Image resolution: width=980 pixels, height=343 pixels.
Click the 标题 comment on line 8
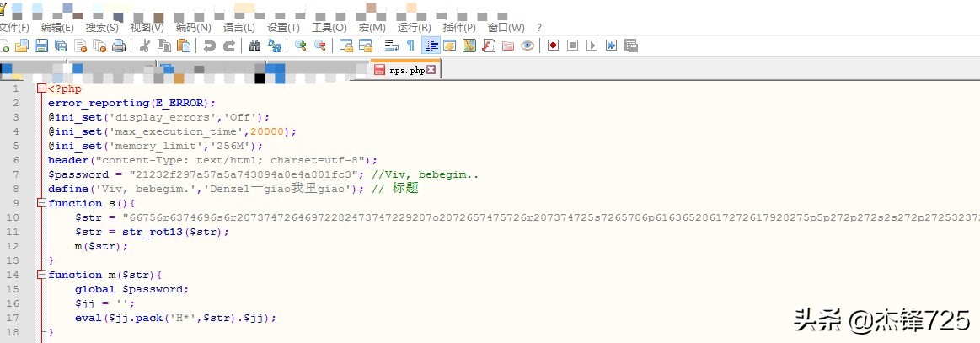[x=405, y=189]
